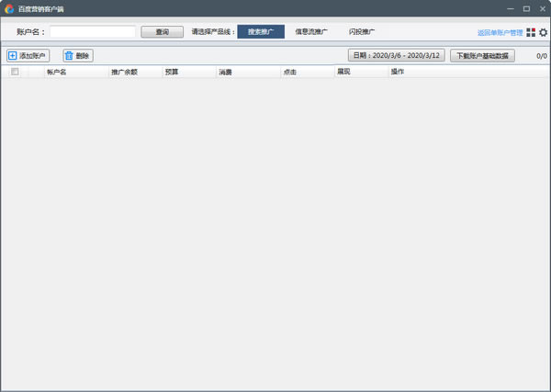Maximize the application window
This screenshot has height=392, width=551.
click(526, 8)
